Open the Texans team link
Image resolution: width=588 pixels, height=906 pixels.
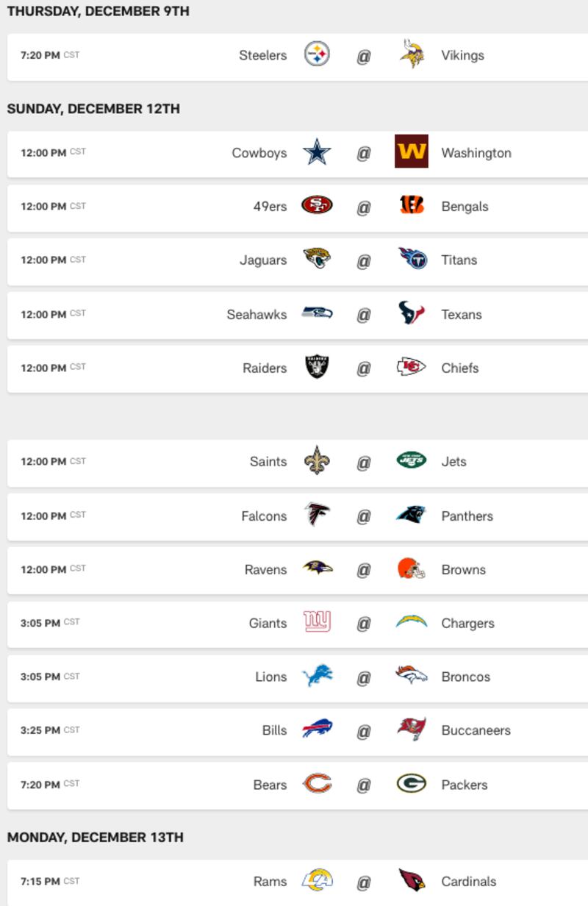[x=462, y=314]
